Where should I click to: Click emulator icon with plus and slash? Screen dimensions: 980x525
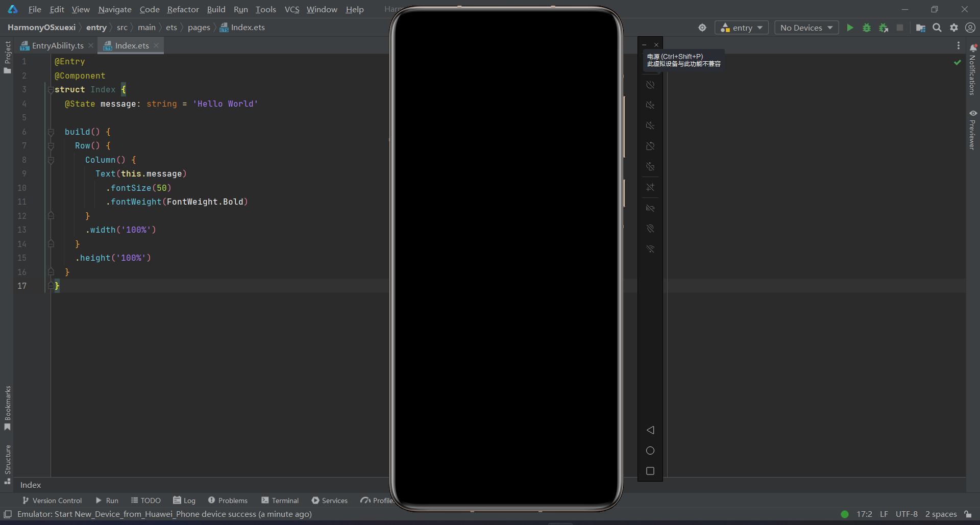(x=650, y=187)
